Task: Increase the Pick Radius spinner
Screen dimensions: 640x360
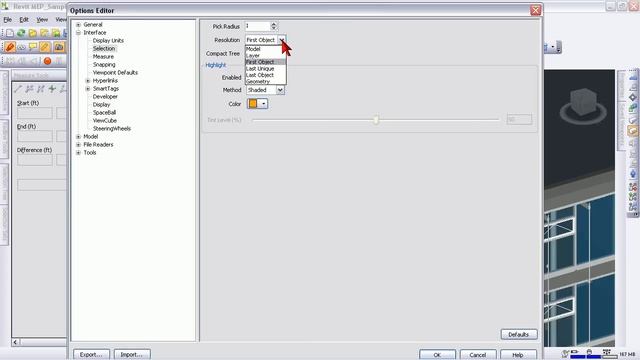Action: pyautogui.click(x=274, y=24)
